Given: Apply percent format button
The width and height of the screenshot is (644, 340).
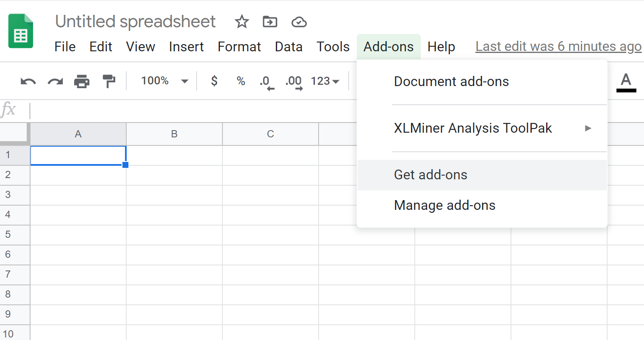Looking at the screenshot, I should point(241,81).
